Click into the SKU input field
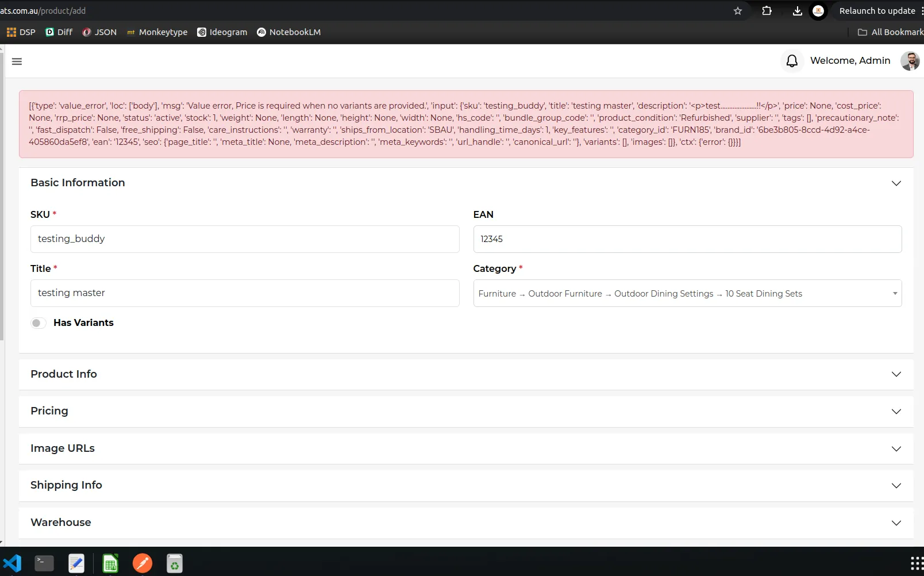 [245, 239]
